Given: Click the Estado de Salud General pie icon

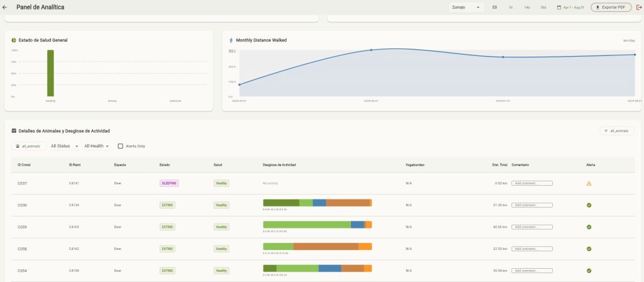Looking at the screenshot, I should pos(14,40).
